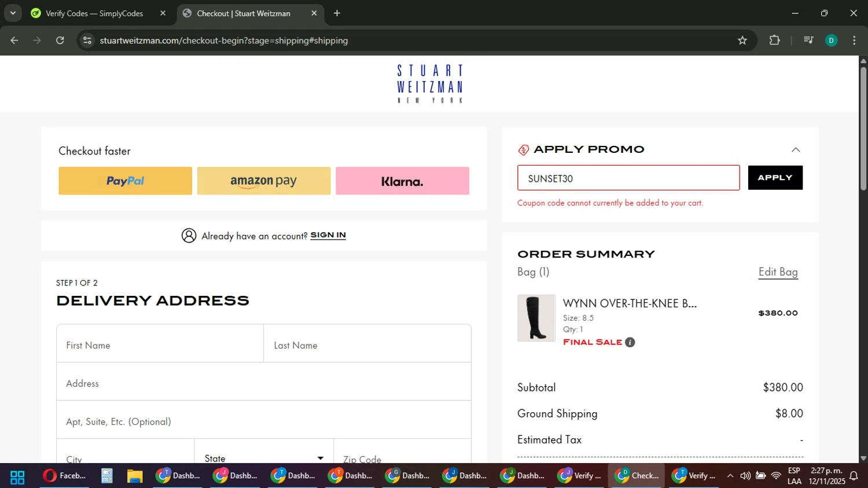Open the media control icon in toolbar
Screen dimensions: 868x488
point(808,41)
